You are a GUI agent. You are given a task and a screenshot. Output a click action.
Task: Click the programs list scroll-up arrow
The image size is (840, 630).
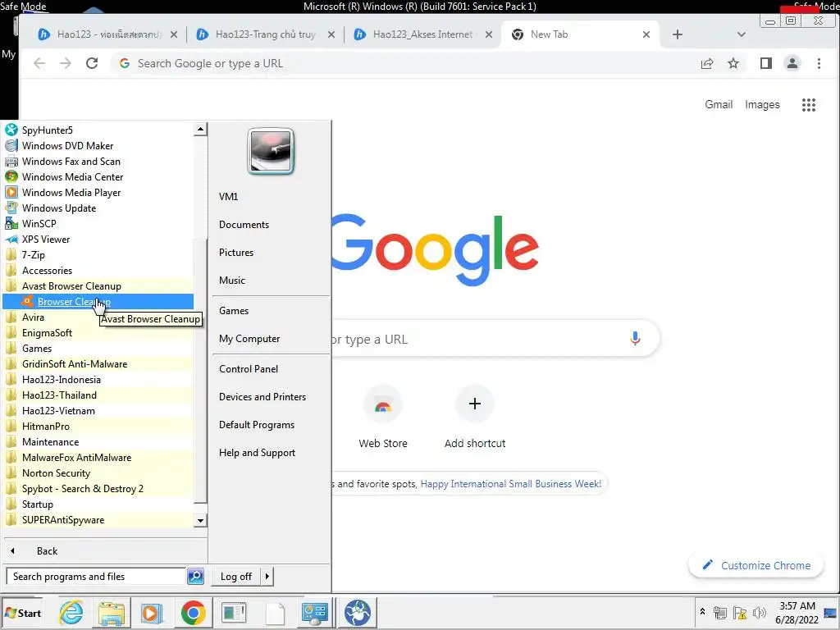pos(200,129)
